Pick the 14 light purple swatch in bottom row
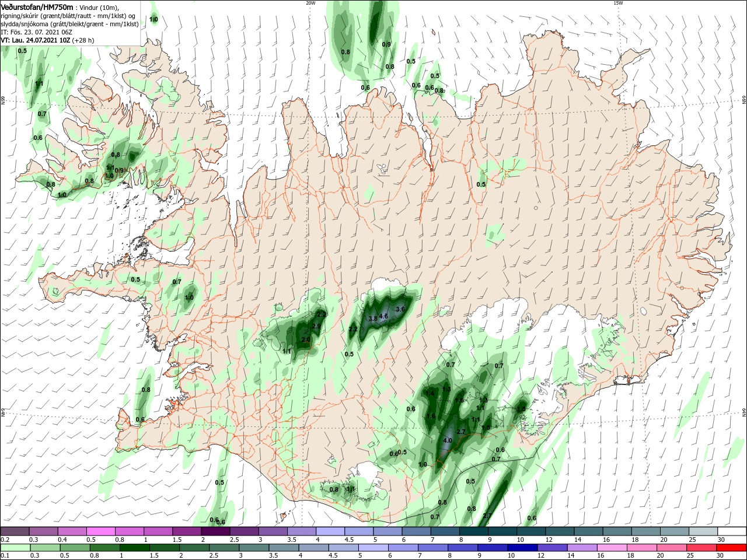This screenshot has width=747, height=560. (x=582, y=548)
